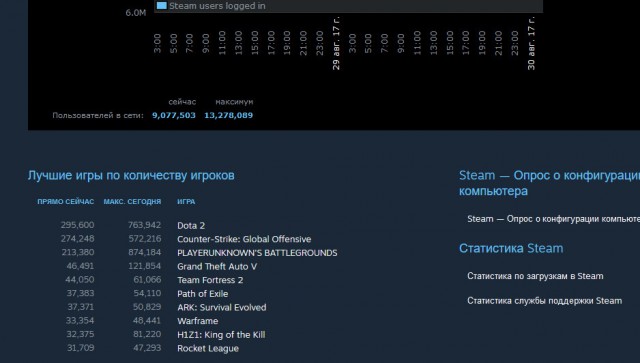Click the максимум column label
The image size is (640, 363).
(x=234, y=102)
